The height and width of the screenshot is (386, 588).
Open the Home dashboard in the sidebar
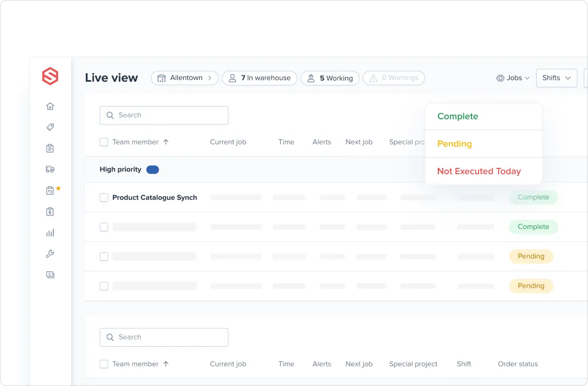click(50, 106)
